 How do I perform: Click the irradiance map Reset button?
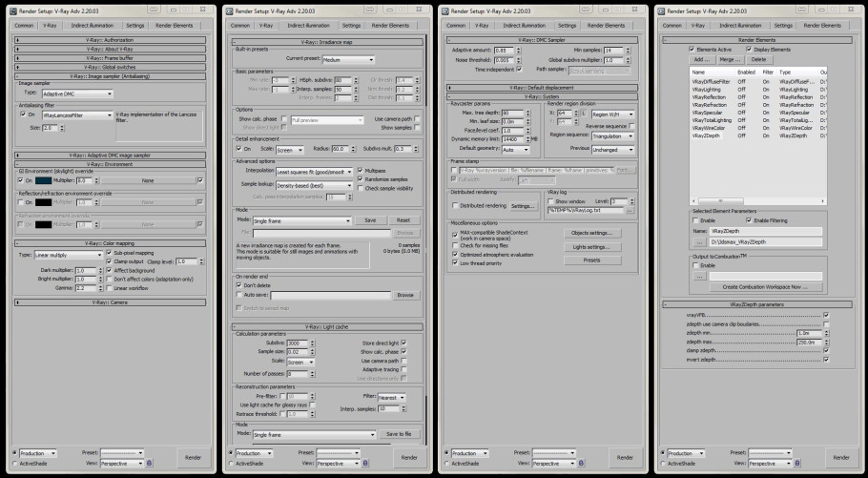404,220
